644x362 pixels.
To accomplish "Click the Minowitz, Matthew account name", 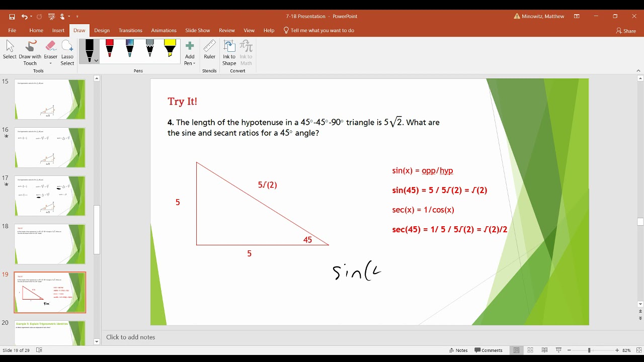I will (x=543, y=16).
